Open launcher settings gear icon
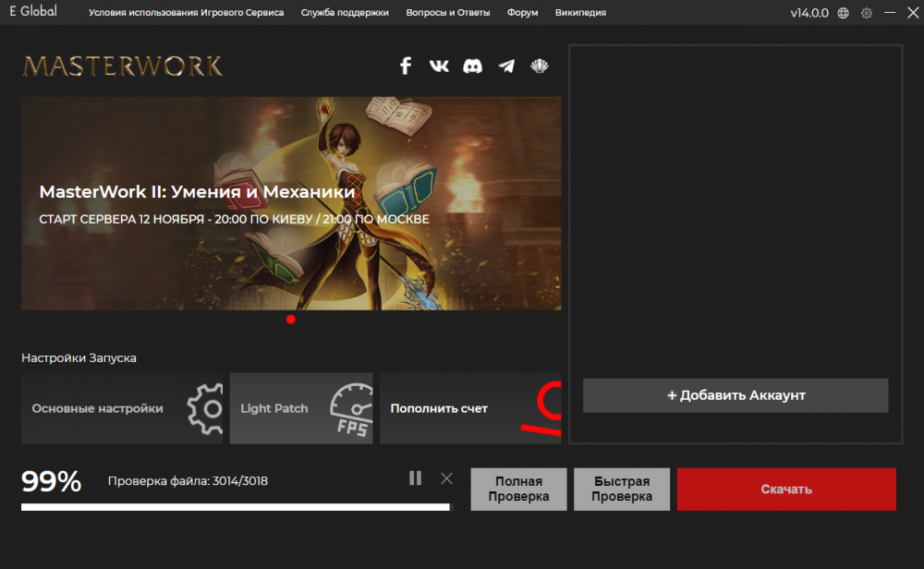 click(x=866, y=13)
